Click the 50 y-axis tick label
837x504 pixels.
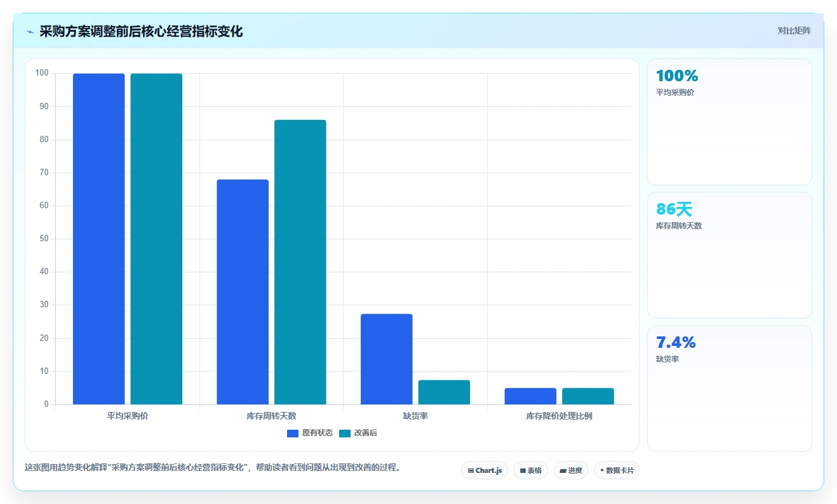coord(44,239)
